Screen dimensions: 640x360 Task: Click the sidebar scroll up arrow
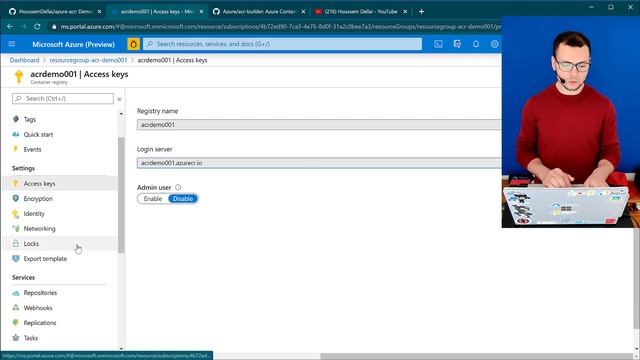click(121, 113)
